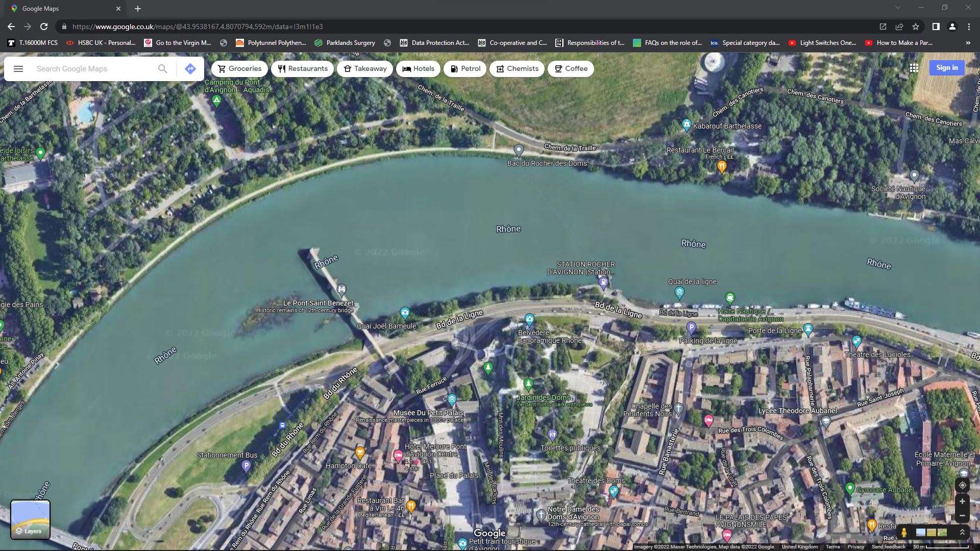Show your current location
The height and width of the screenshot is (551, 980).
(962, 485)
